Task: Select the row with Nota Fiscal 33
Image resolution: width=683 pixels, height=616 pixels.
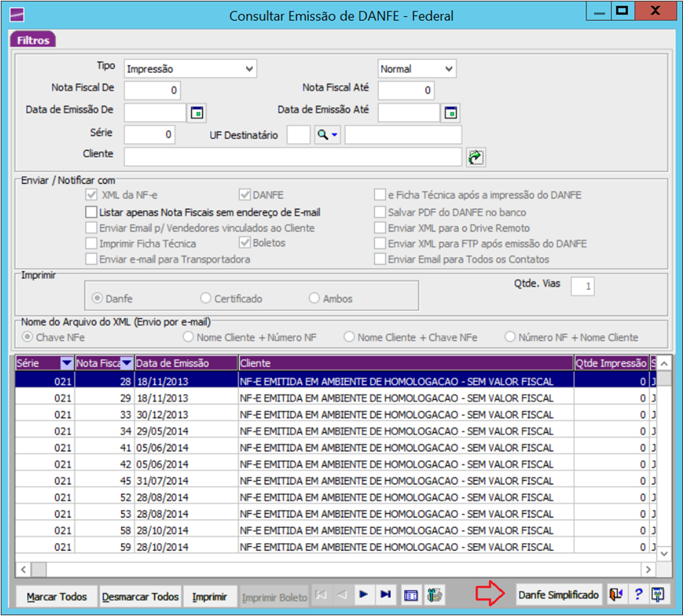Action: 336,414
